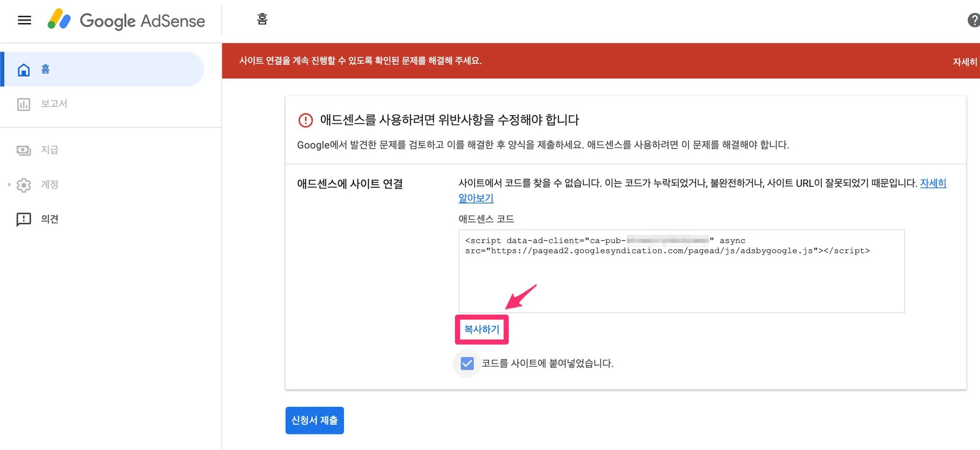Open the 보고서 reports chart icon
Screen dimensions: 980x450
[23, 104]
